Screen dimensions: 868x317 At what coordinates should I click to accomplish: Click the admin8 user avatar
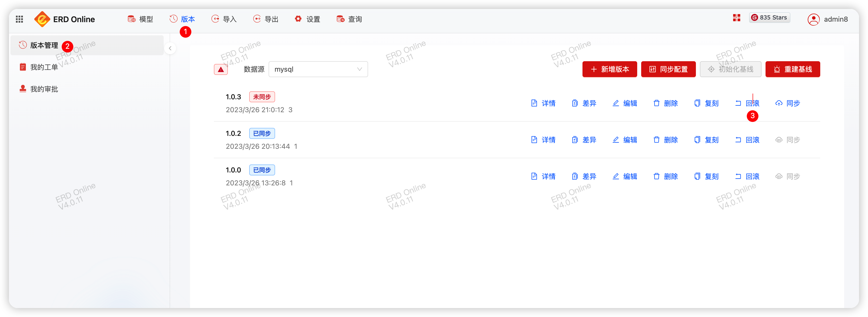tap(814, 20)
